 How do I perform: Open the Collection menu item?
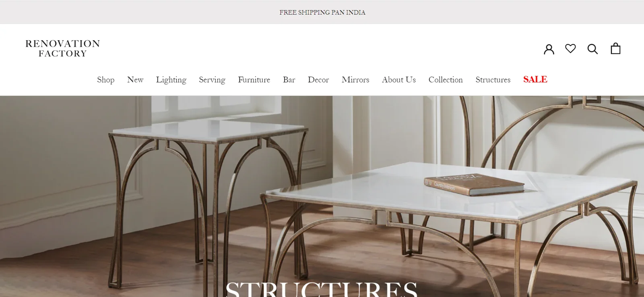point(446,80)
